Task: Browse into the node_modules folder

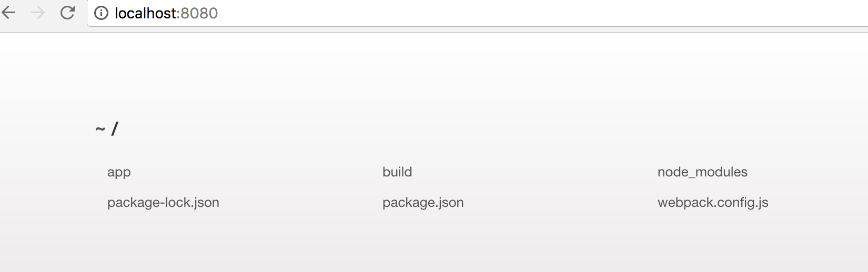Action: [702, 172]
